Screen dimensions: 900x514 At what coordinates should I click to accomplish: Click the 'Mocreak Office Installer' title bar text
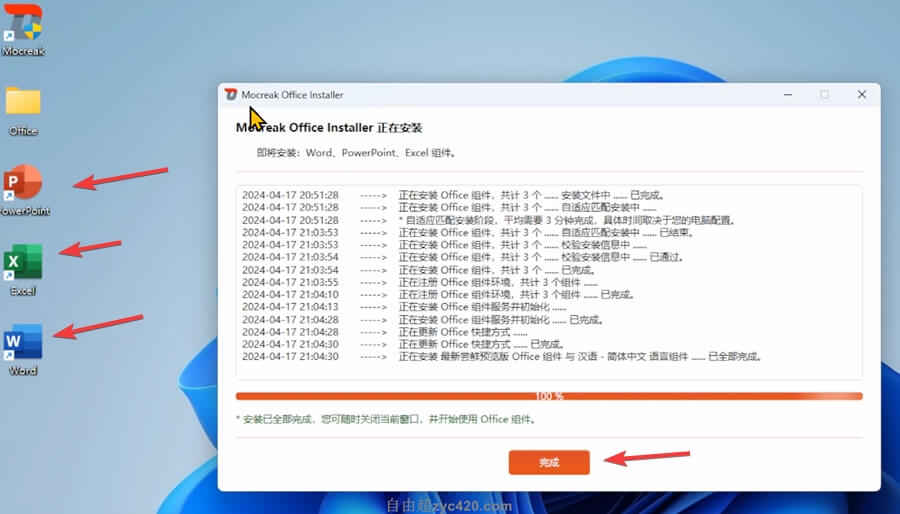[292, 95]
